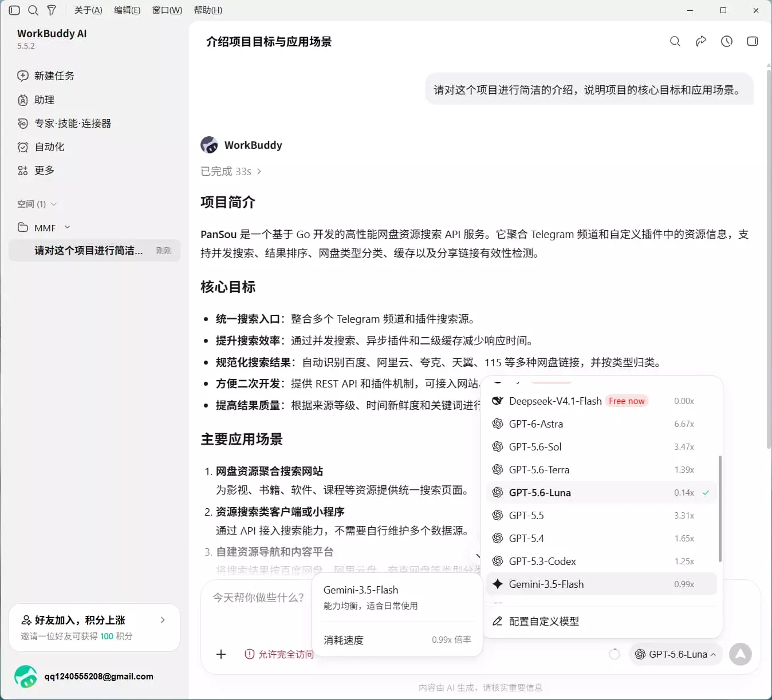This screenshot has height=700, width=772.
Task: Choose Gemini-3.5-Flash in the model list
Action: pos(601,584)
